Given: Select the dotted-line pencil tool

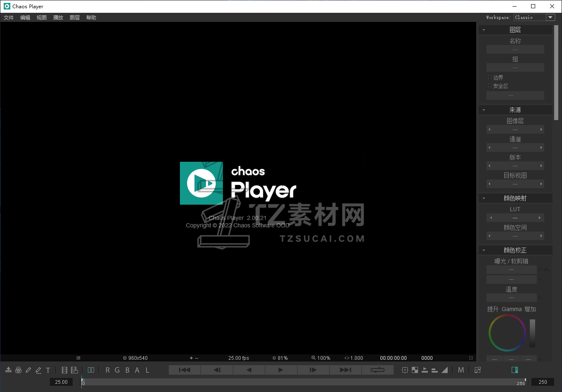Looking at the screenshot, I should pos(38,370).
